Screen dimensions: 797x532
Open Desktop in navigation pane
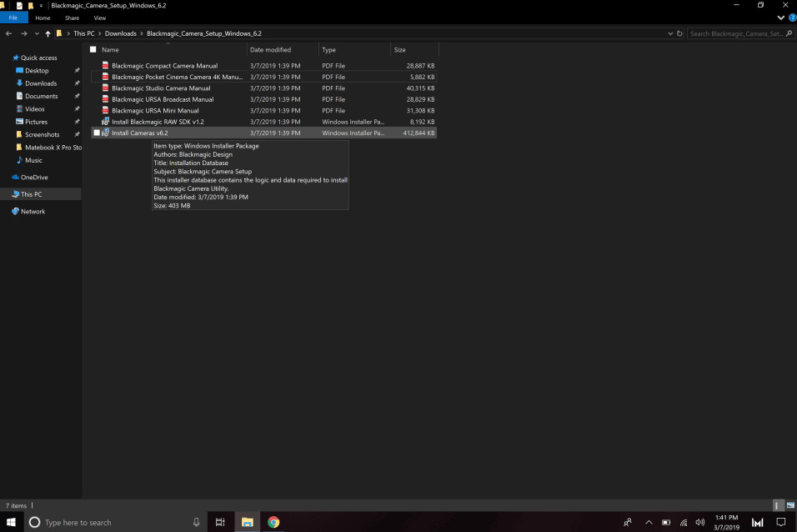38,70
